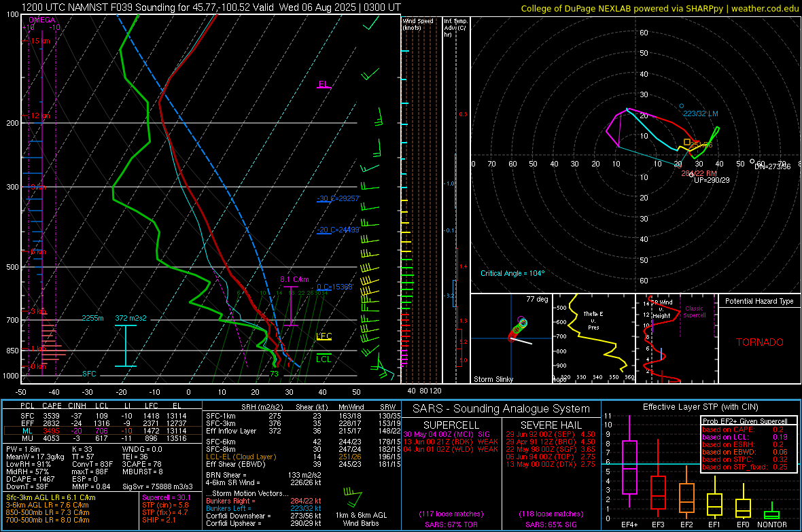Click the 'Bunkers Left =' storm motion line
The width and height of the screenshot is (802, 532).
click(264, 508)
